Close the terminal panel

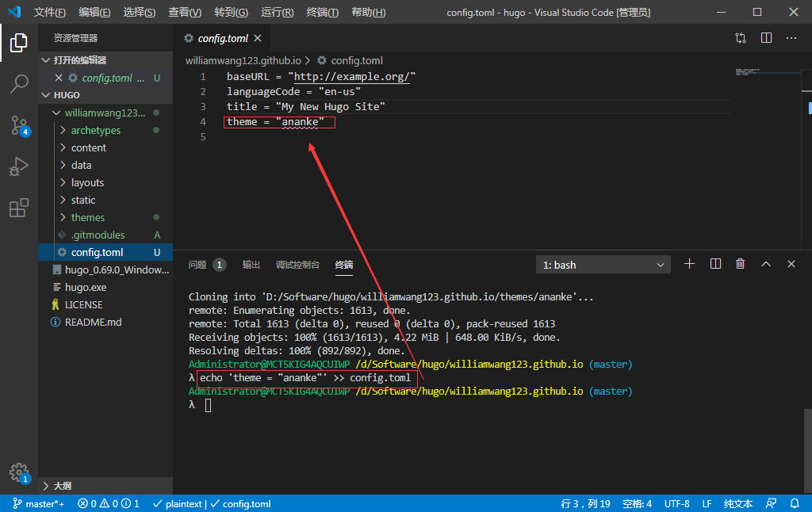click(791, 264)
